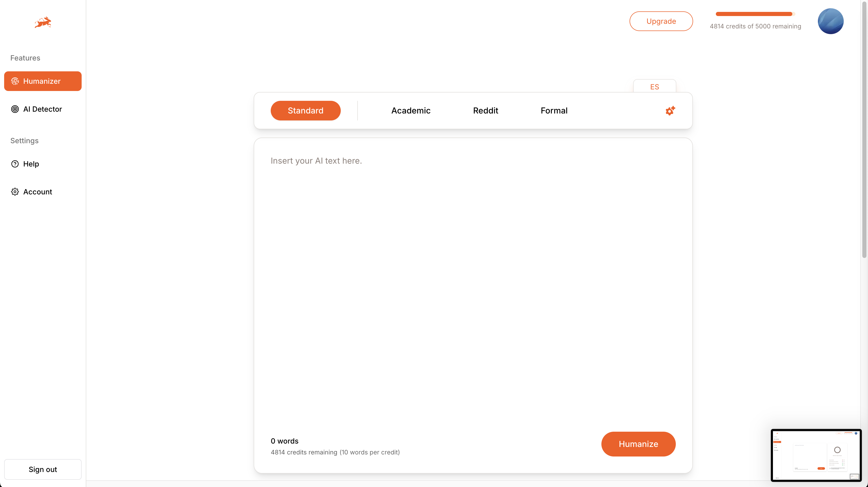Click the Humanizer fingerprint icon
This screenshot has height=487, width=868.
[15, 81]
